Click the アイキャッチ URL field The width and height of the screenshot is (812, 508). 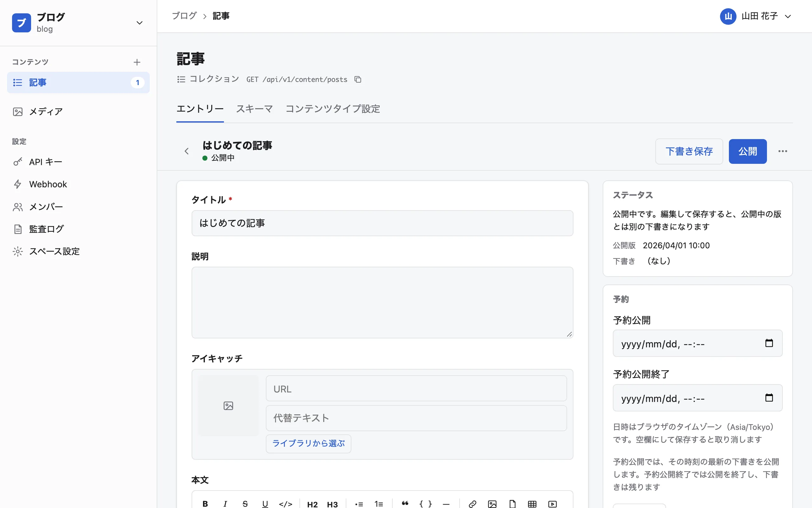point(416,389)
